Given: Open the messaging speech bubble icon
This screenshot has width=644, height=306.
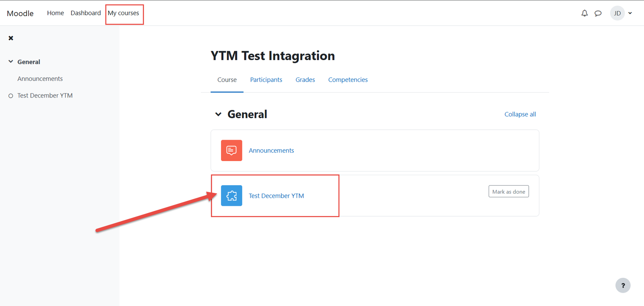Looking at the screenshot, I should click(x=598, y=13).
